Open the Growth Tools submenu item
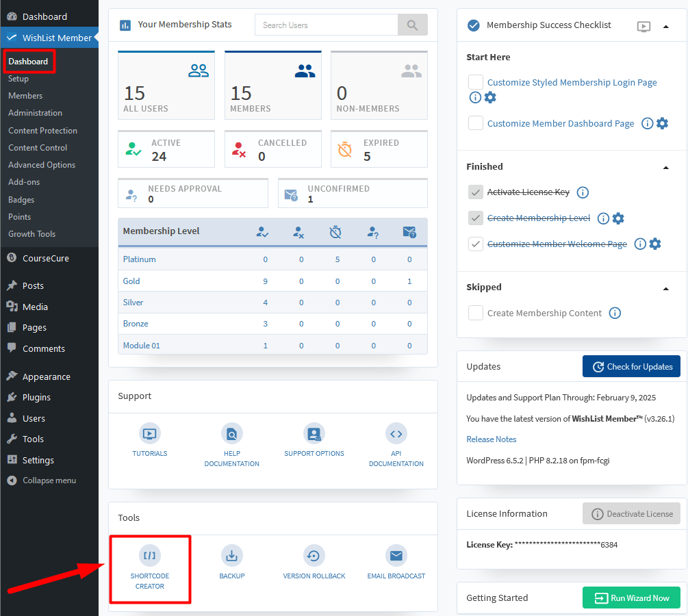 tap(32, 234)
